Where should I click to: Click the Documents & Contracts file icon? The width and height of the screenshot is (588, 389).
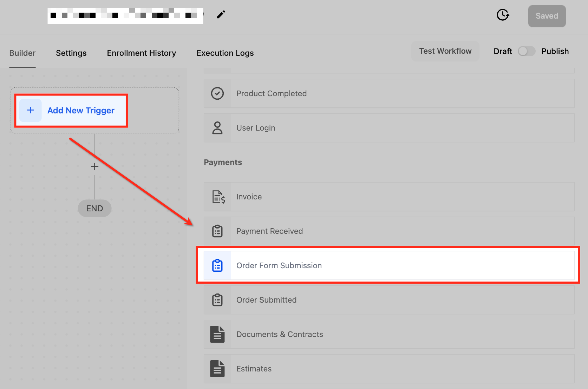coord(217,334)
